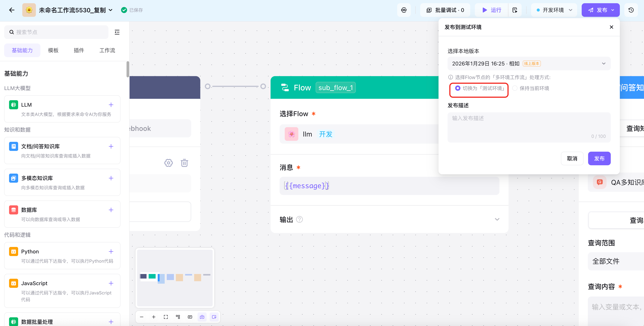Click fit-to-screen canvas icon
This screenshot has height=326, width=644.
(166, 317)
